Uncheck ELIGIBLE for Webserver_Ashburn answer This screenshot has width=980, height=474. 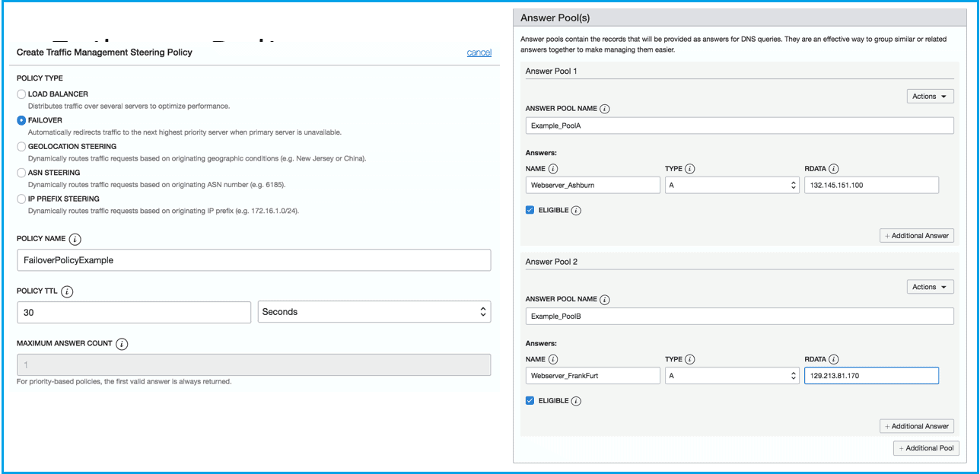530,210
